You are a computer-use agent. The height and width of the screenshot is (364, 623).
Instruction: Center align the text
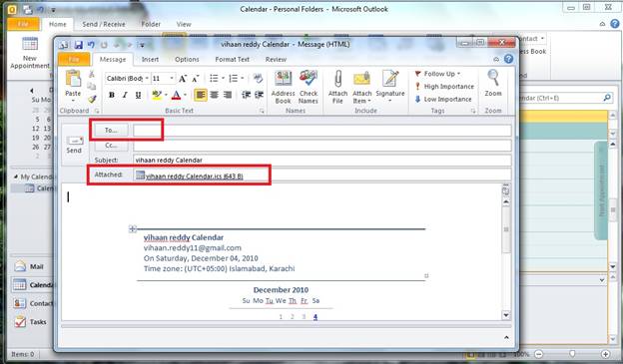(214, 96)
